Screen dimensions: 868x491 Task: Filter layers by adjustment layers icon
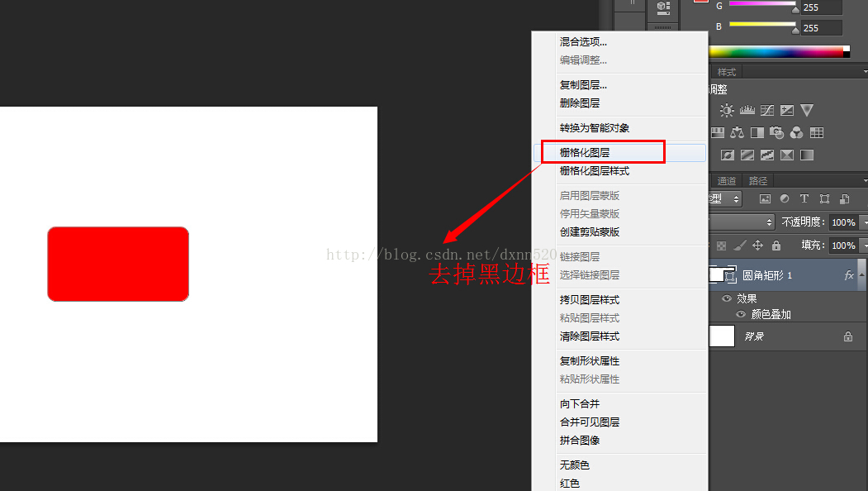(785, 198)
